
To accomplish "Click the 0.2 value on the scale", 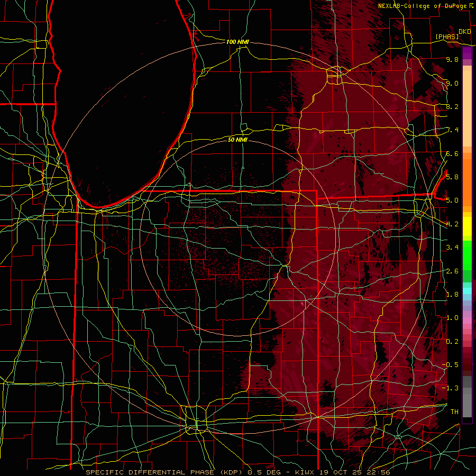I will 452,341.
